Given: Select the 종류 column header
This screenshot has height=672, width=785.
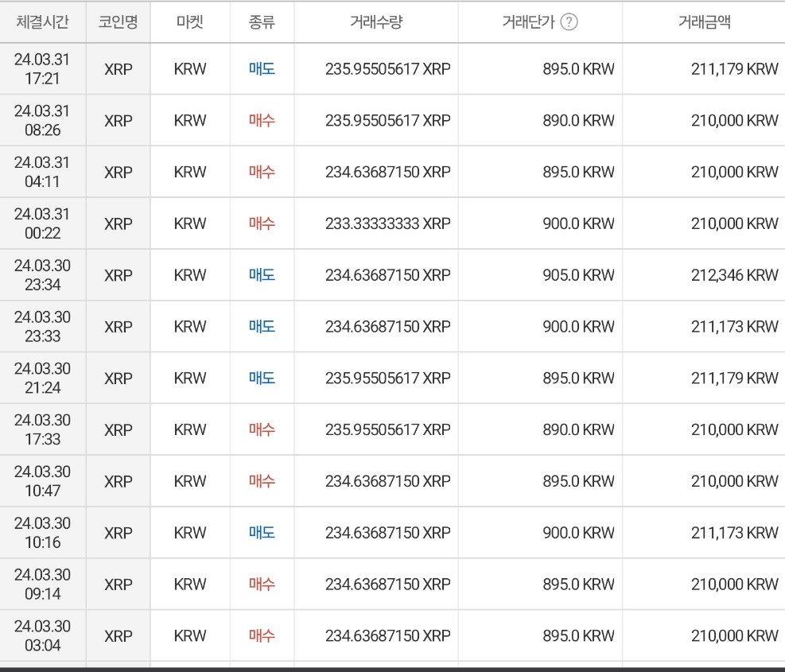Looking at the screenshot, I should click(x=262, y=22).
